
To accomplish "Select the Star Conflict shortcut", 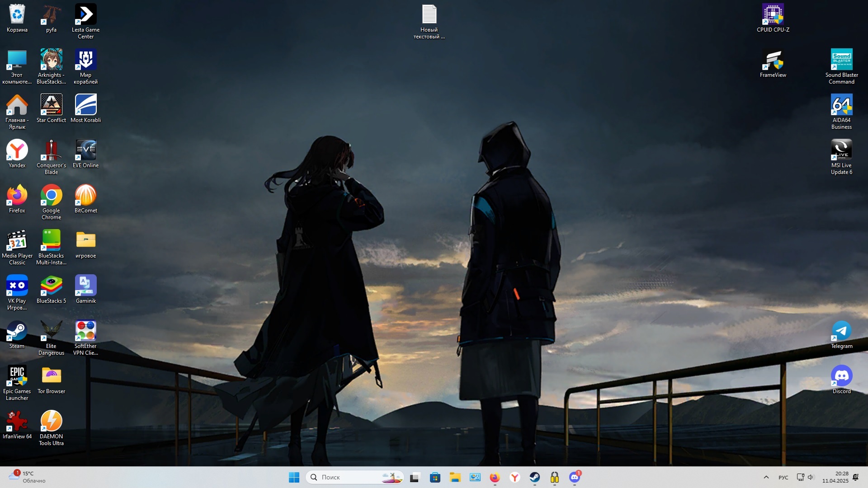I will tap(51, 109).
